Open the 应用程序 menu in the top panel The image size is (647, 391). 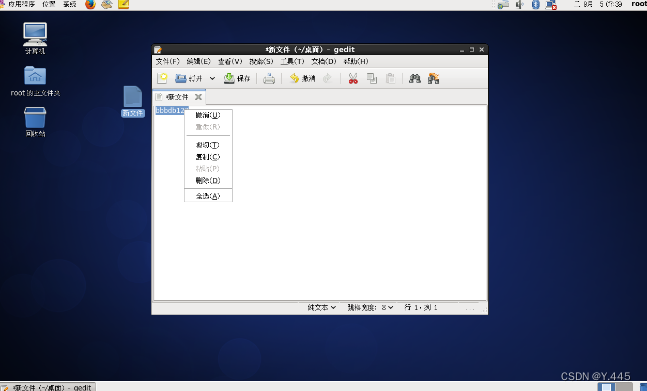21,4
